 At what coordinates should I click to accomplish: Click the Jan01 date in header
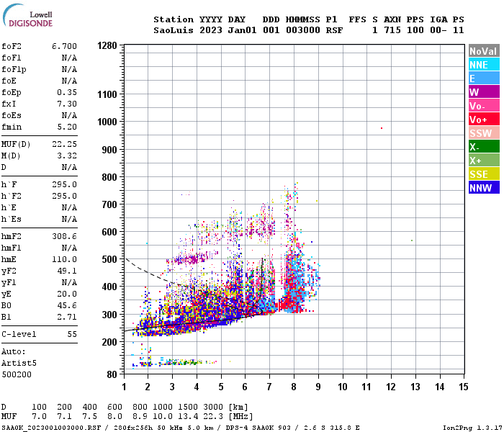[242, 30]
